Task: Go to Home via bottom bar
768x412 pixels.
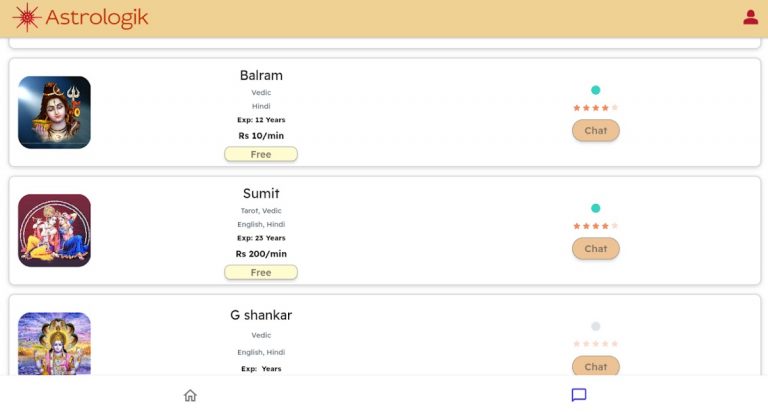Action: click(x=190, y=395)
